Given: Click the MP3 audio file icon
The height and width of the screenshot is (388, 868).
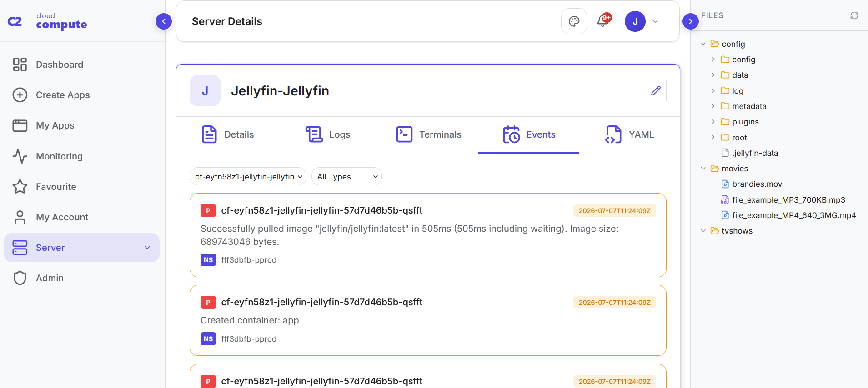Looking at the screenshot, I should pos(725,200).
